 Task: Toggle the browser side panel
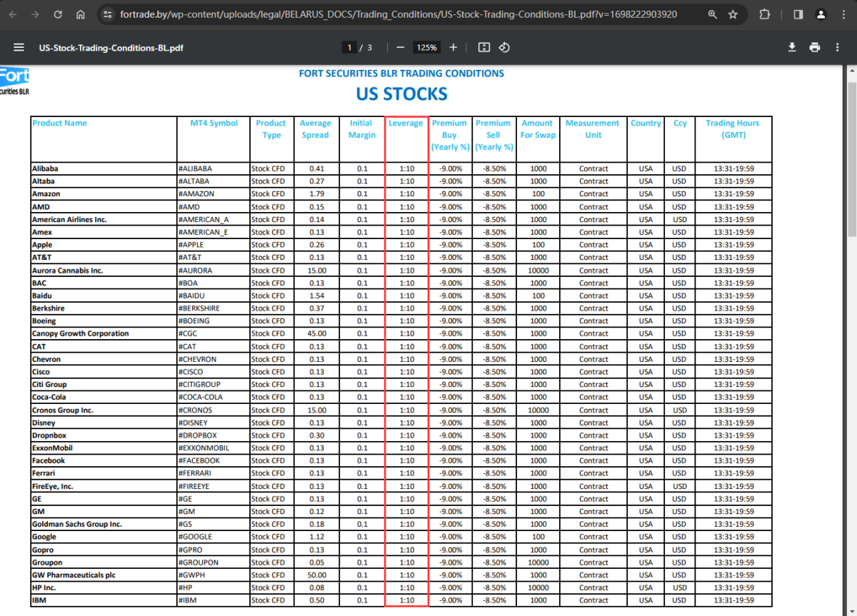click(798, 14)
